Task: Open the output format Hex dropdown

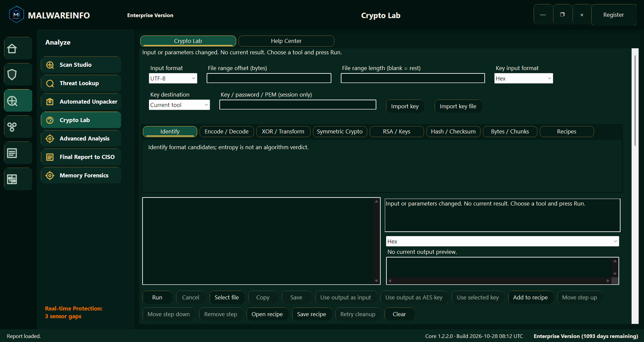Action: tap(502, 241)
